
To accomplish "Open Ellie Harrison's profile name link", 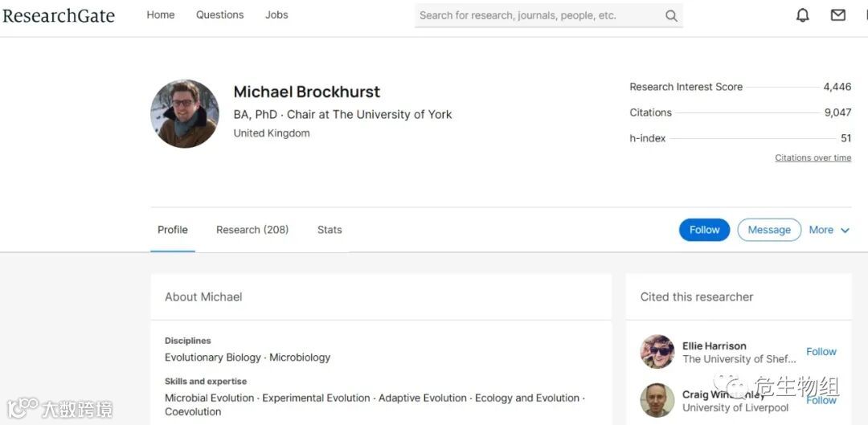I will tap(714, 346).
